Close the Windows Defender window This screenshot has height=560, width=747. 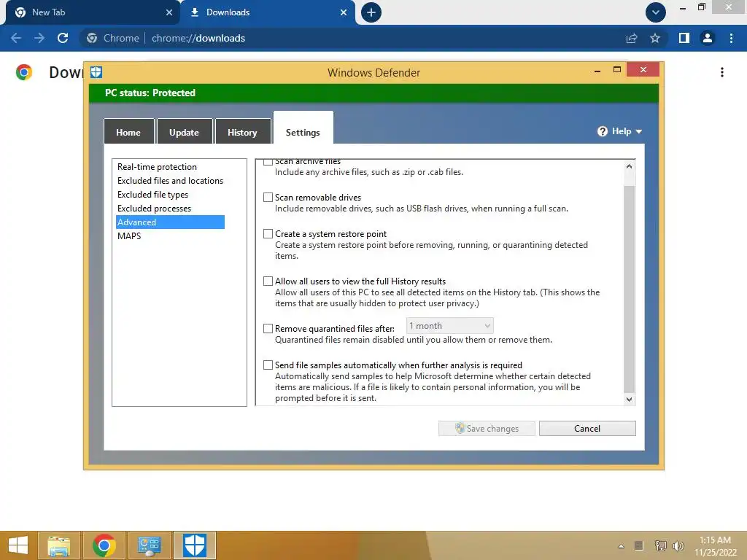click(x=643, y=69)
